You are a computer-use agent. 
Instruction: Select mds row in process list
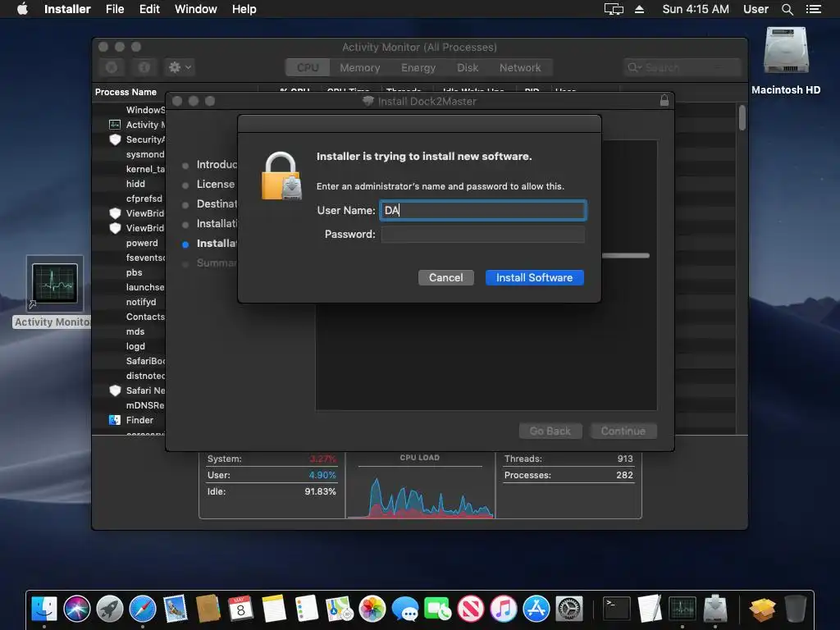coord(129,331)
